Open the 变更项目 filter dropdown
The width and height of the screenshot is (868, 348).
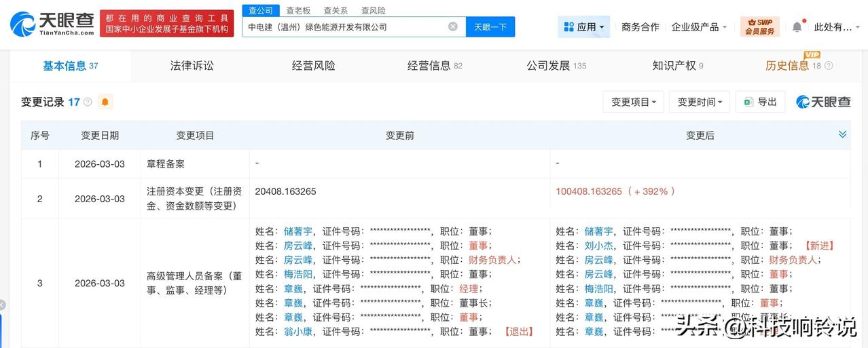tap(633, 102)
